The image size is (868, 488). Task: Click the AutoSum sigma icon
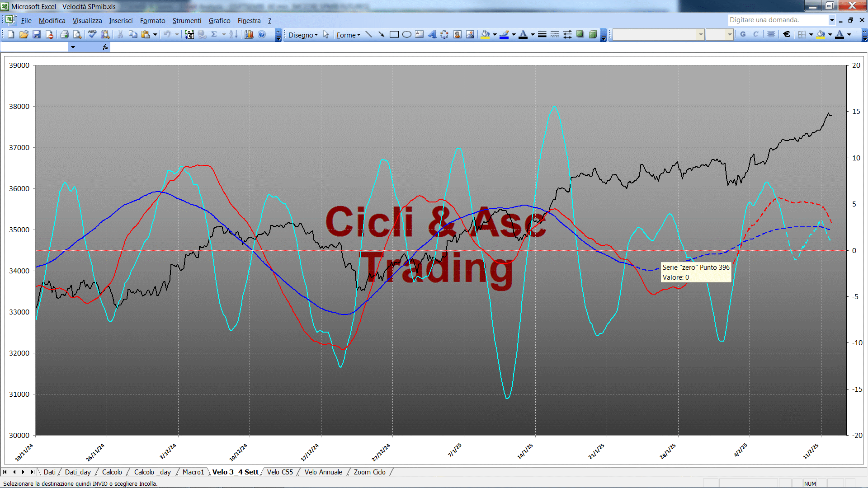click(x=214, y=34)
